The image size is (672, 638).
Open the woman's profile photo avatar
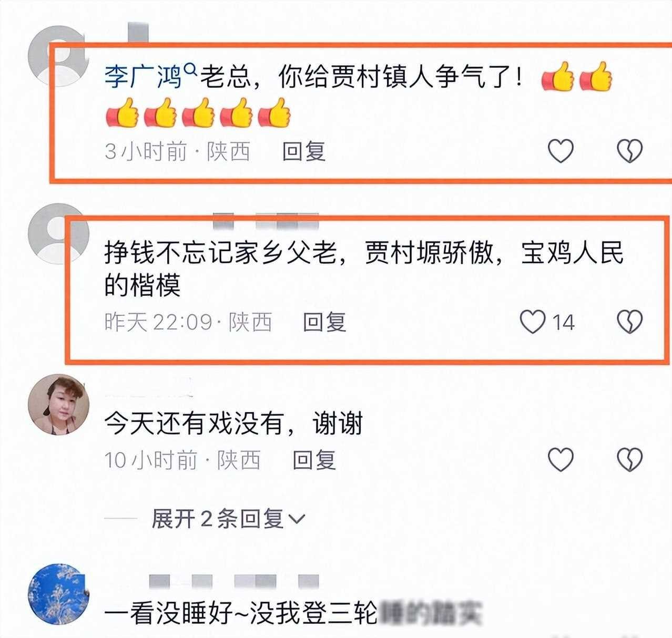[58, 405]
